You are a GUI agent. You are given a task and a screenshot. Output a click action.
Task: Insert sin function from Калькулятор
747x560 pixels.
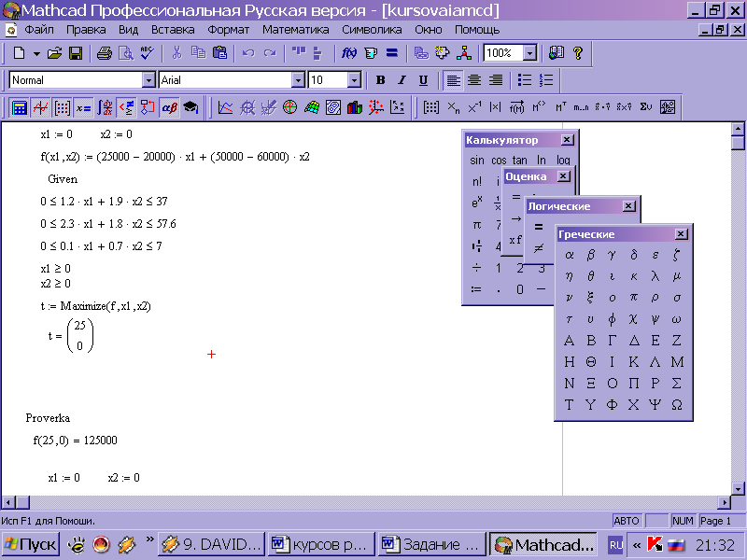pyautogui.click(x=477, y=160)
